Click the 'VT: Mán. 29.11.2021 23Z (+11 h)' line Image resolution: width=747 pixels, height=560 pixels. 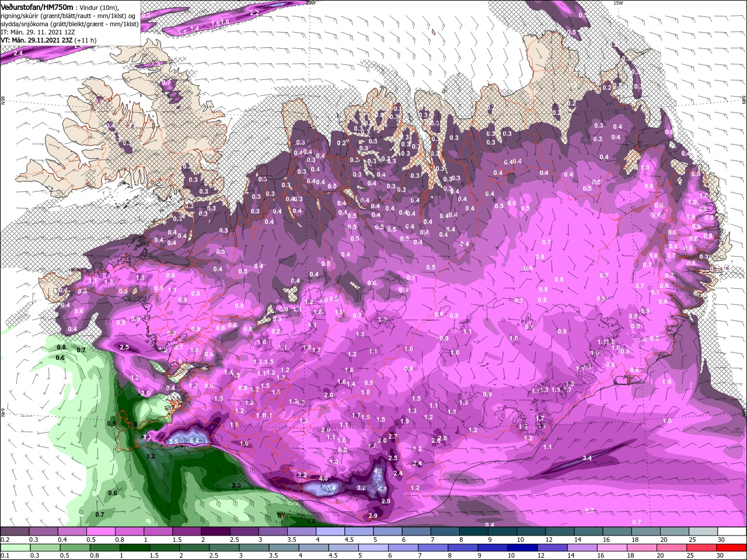[x=49, y=40]
